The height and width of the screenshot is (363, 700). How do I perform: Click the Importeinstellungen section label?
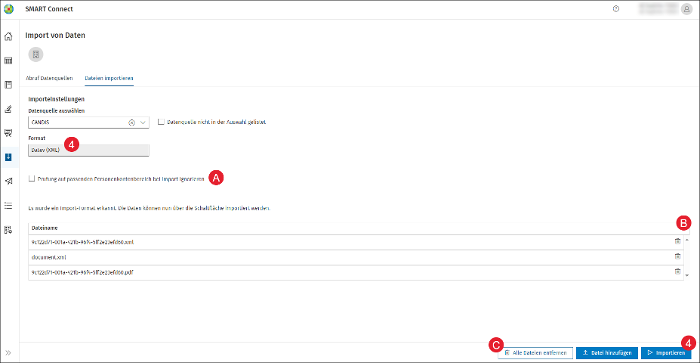point(56,99)
